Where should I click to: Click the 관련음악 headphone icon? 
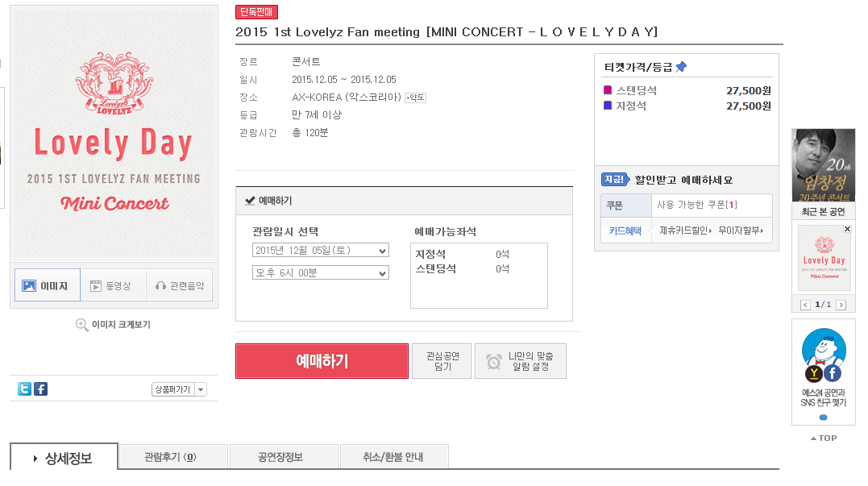point(161,285)
